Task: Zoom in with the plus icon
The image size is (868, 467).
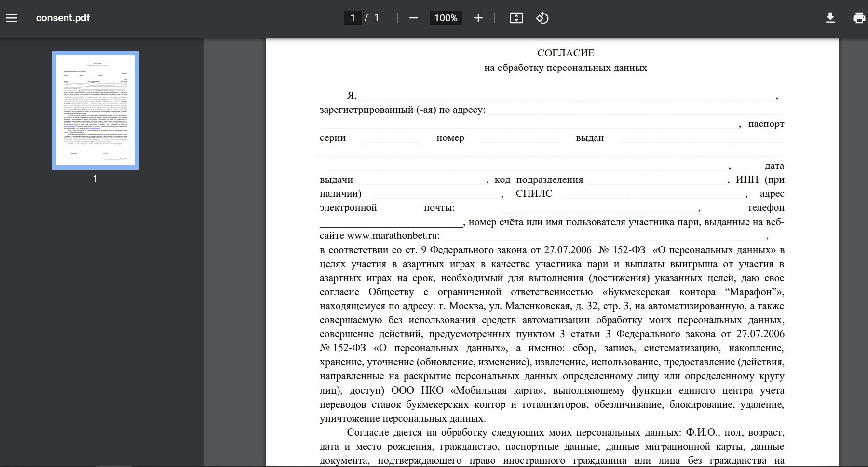Action: pos(478,18)
